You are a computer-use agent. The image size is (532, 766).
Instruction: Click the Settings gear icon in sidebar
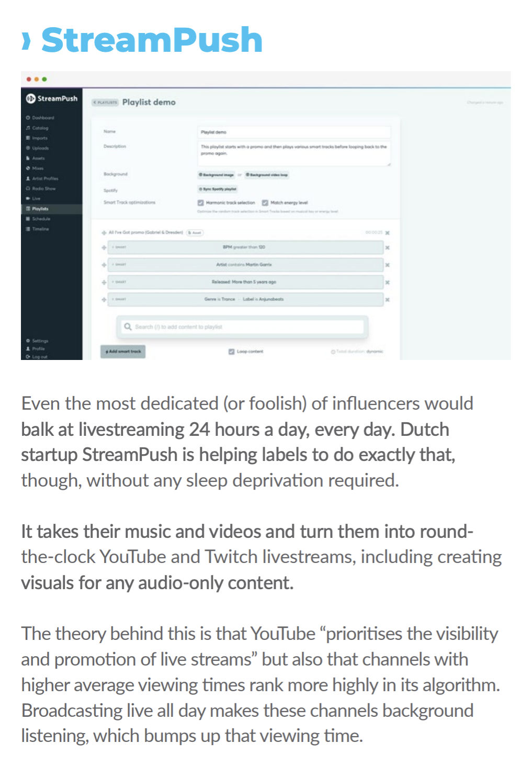coord(28,341)
